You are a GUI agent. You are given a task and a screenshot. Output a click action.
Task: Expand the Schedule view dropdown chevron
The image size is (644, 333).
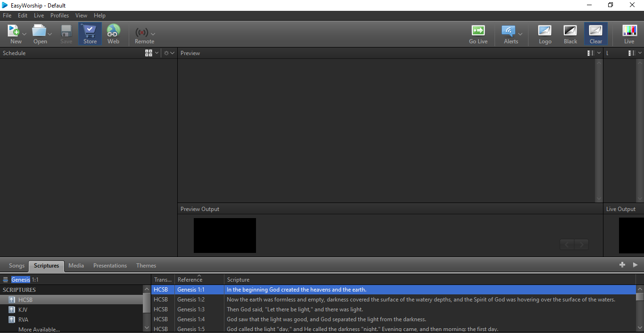[157, 53]
